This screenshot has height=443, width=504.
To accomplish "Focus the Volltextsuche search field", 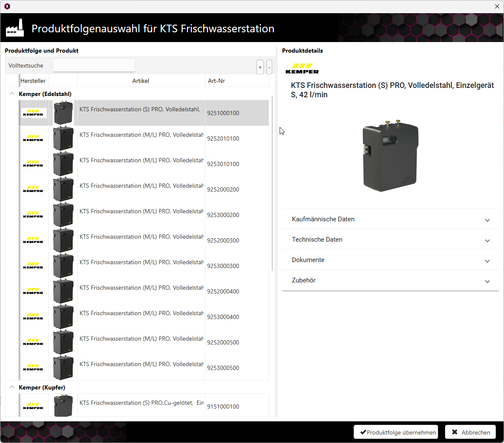I will point(94,65).
